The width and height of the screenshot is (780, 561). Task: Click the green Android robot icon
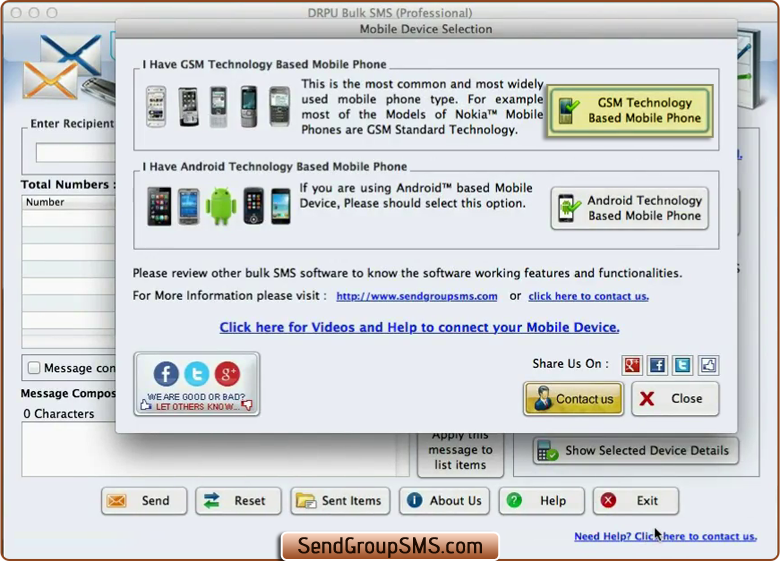pos(221,206)
